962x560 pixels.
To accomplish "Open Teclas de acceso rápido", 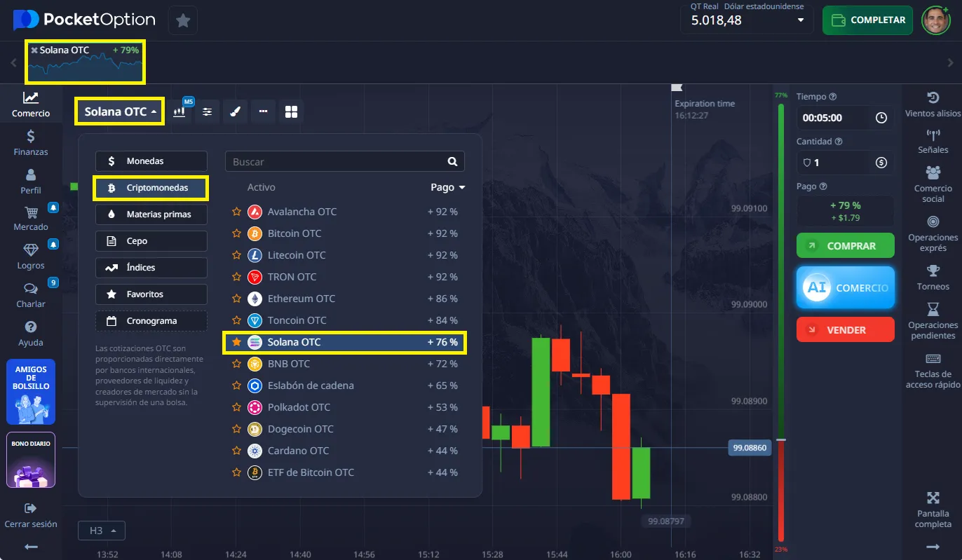I will (933, 370).
